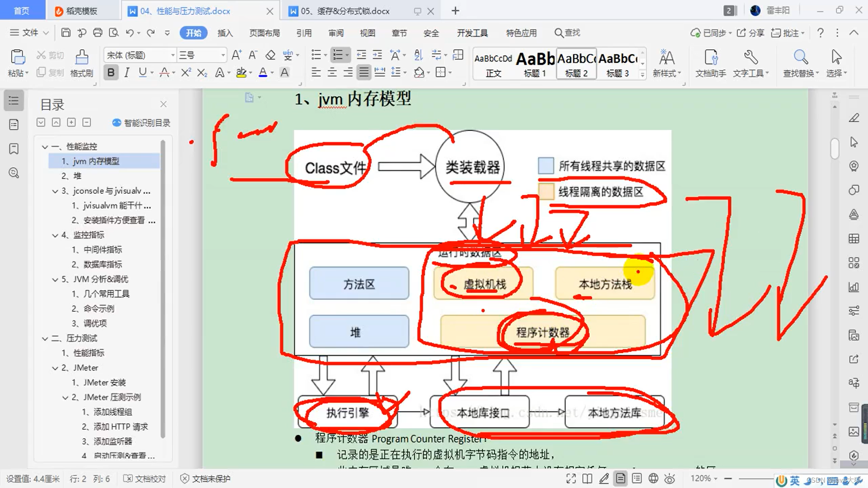Click the 智能识别目录 button
868x488 pixels.
tap(141, 123)
